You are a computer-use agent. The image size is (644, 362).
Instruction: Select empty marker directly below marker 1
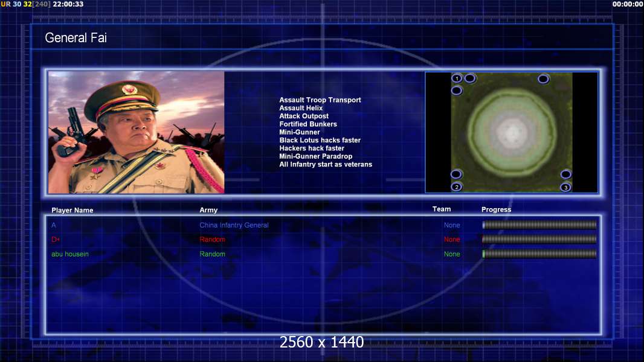click(457, 91)
